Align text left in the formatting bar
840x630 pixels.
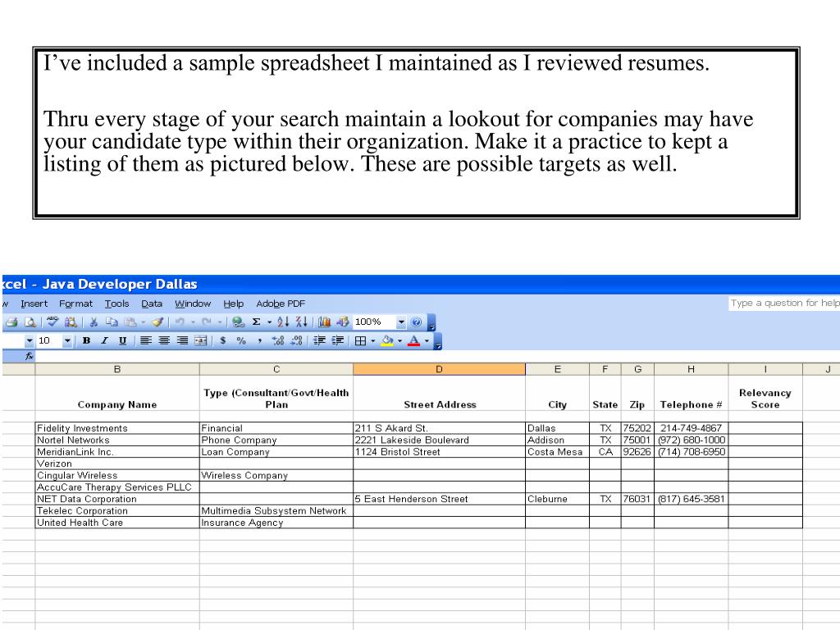(146, 340)
